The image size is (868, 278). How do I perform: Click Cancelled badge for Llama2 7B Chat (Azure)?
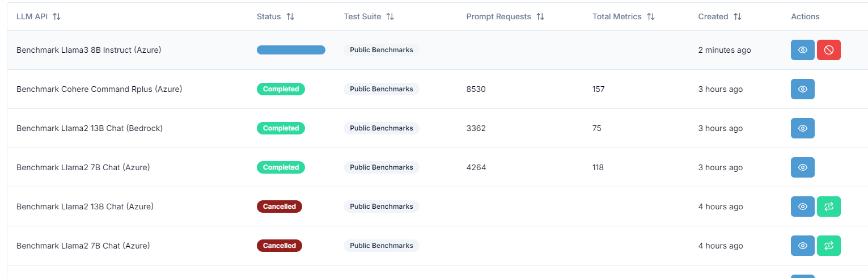pos(280,246)
